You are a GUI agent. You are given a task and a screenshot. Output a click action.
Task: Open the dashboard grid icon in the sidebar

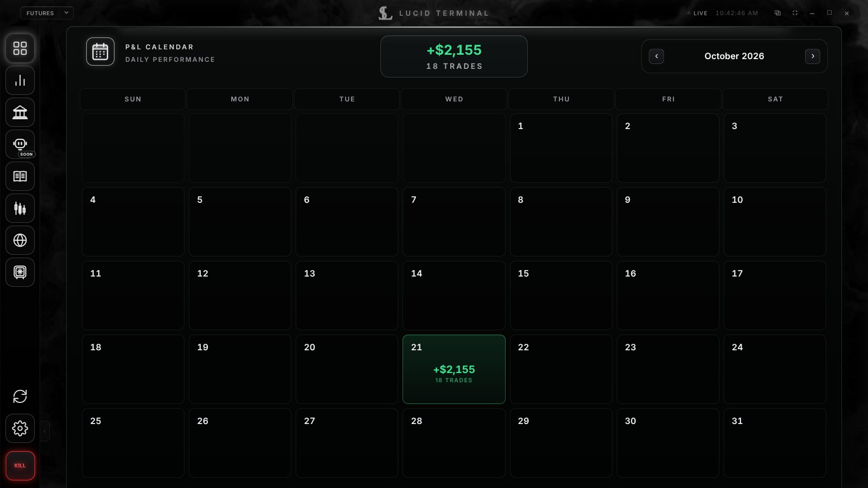click(20, 48)
